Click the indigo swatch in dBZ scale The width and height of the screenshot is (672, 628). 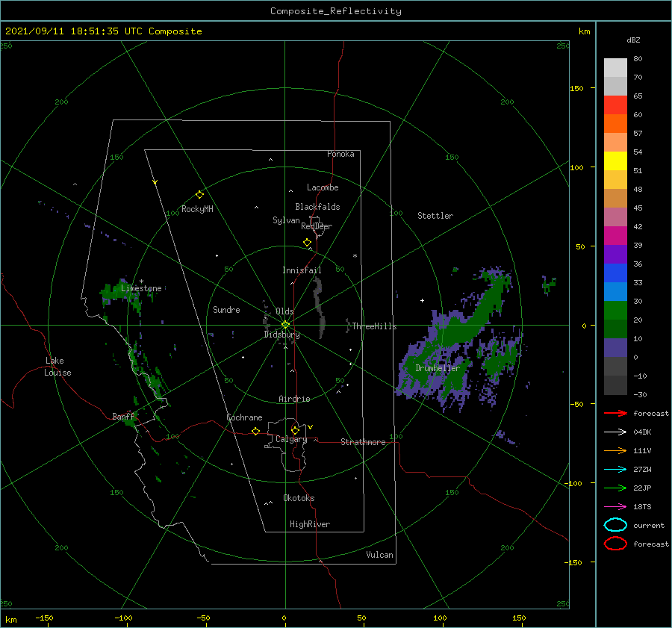point(615,348)
